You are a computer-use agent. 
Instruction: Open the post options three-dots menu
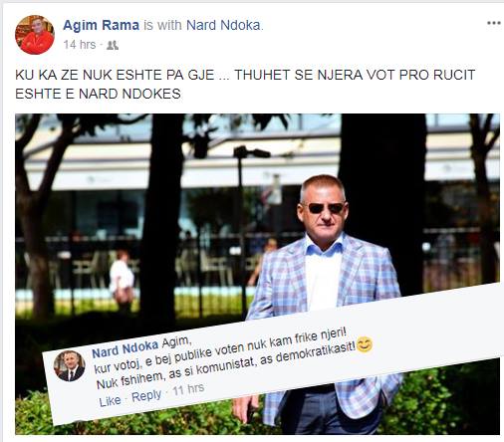(494, 23)
